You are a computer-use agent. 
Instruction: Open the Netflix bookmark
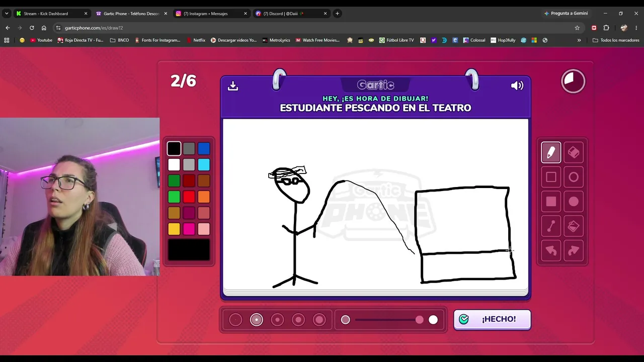[196, 40]
